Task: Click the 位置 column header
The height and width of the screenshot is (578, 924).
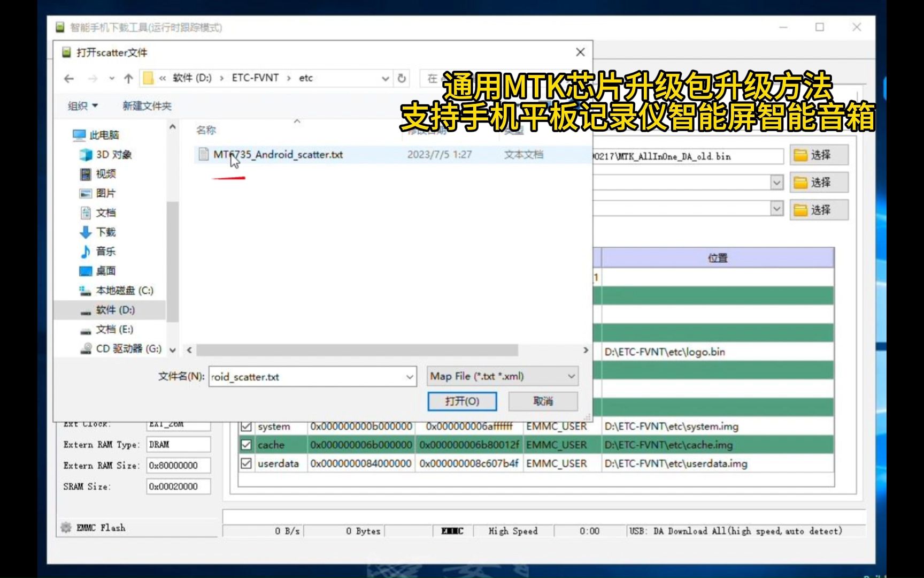Action: tap(718, 258)
